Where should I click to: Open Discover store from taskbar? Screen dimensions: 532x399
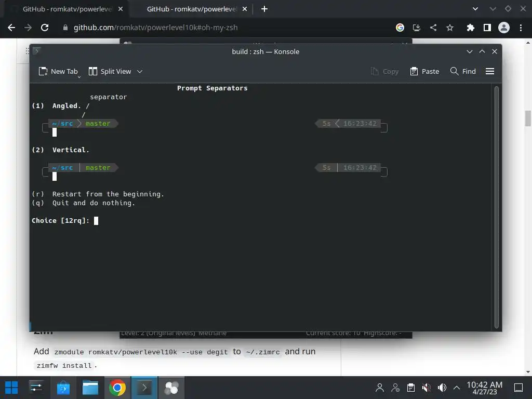pyautogui.click(x=63, y=388)
